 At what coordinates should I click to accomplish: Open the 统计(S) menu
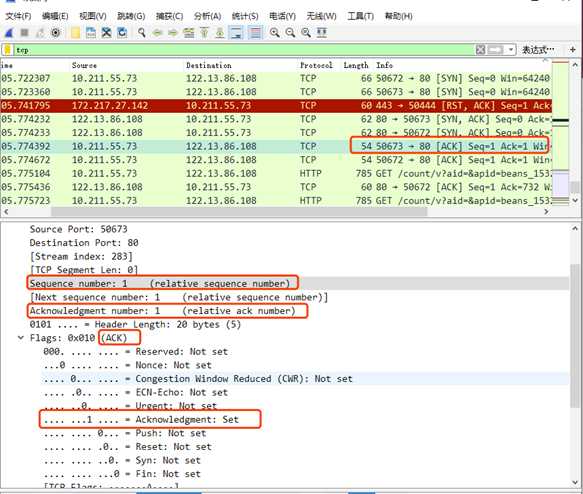(245, 16)
